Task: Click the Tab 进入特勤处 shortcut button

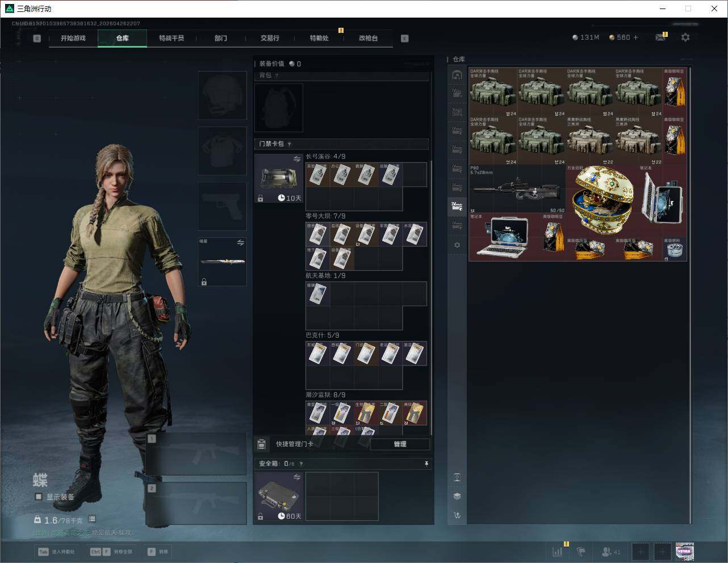Action: (x=56, y=552)
